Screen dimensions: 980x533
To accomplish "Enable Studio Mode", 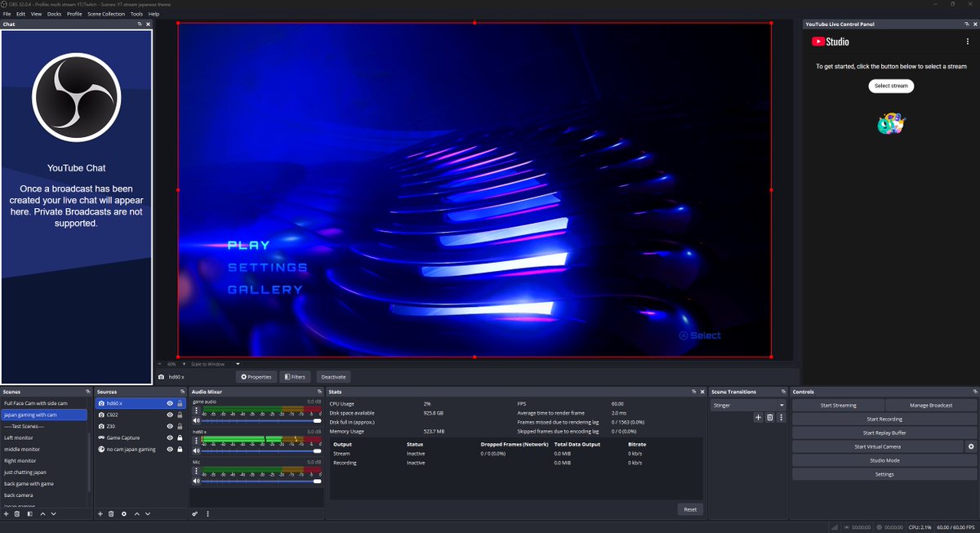I will pos(884,460).
